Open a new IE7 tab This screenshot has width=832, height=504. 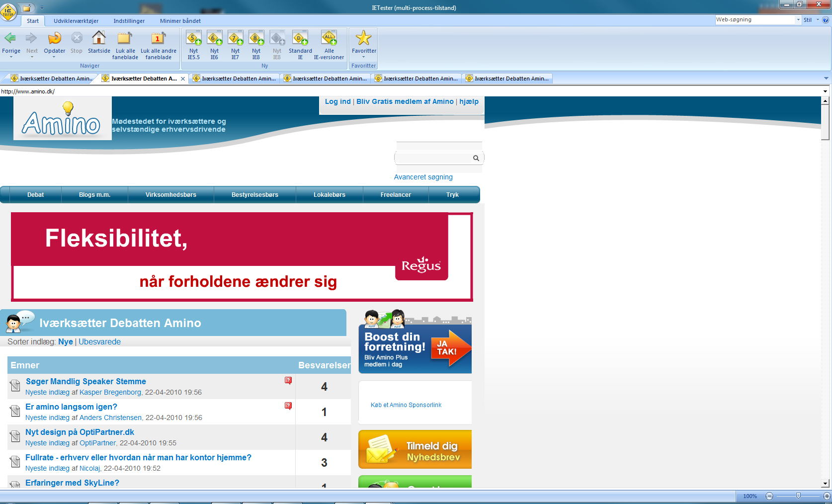tap(235, 38)
